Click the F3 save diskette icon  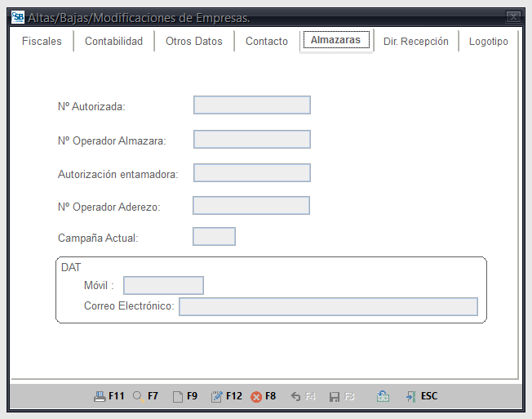tap(334, 396)
